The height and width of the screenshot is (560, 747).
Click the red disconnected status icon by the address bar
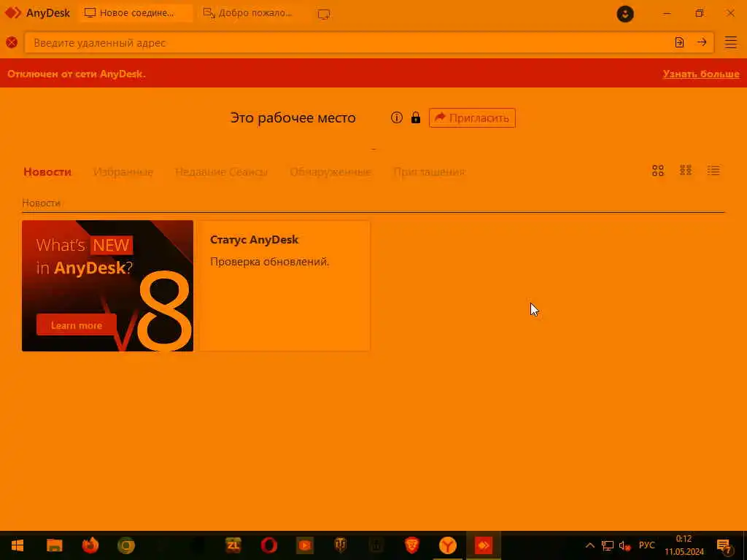tap(12, 42)
